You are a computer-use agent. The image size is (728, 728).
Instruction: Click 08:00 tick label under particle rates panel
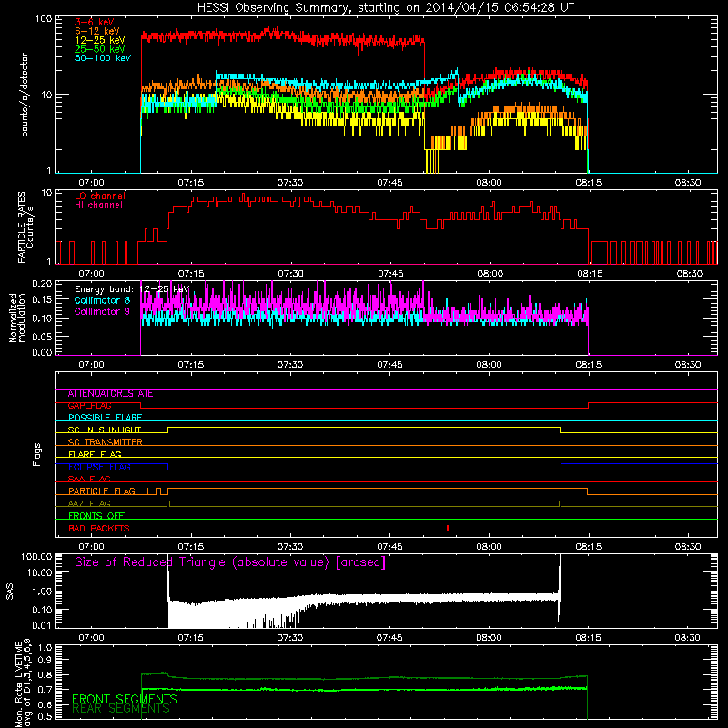pos(490,274)
